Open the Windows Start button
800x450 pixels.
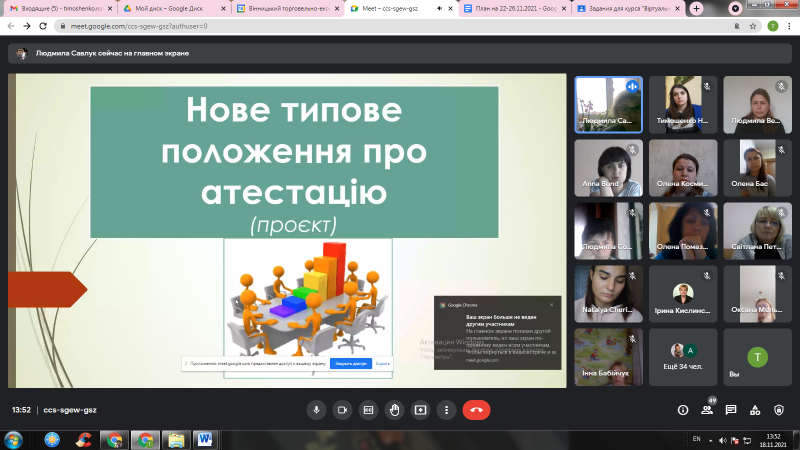click(13, 440)
